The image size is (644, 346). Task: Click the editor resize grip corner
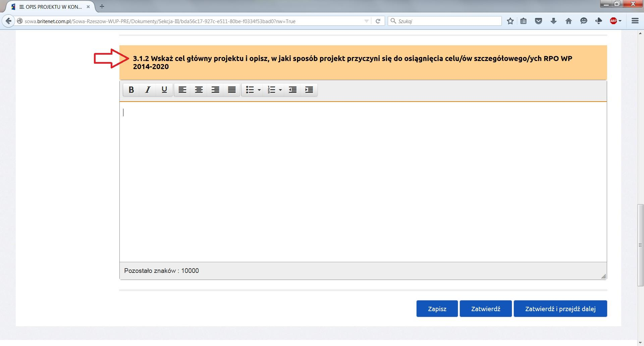tap(604, 276)
